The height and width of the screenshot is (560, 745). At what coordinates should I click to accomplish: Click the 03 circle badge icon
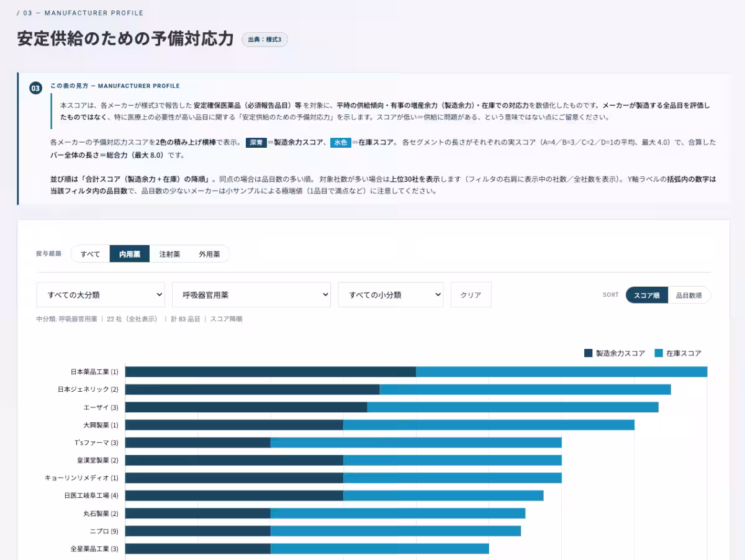(x=35, y=88)
